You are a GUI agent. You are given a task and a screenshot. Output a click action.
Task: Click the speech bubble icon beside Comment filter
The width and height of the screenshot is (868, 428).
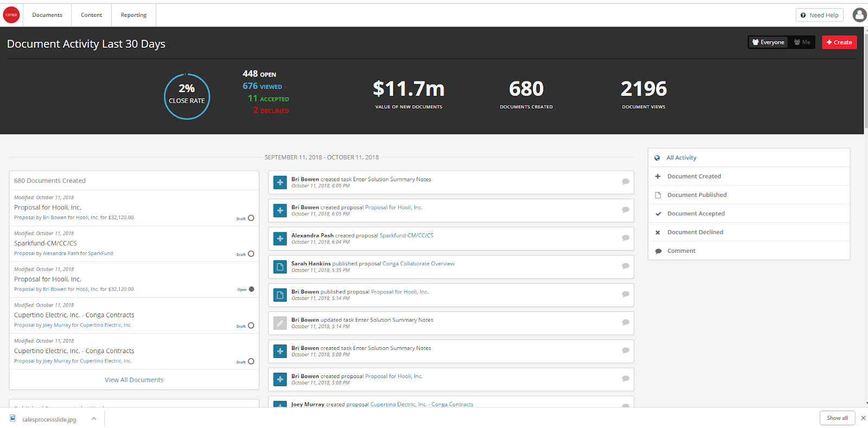[658, 251]
